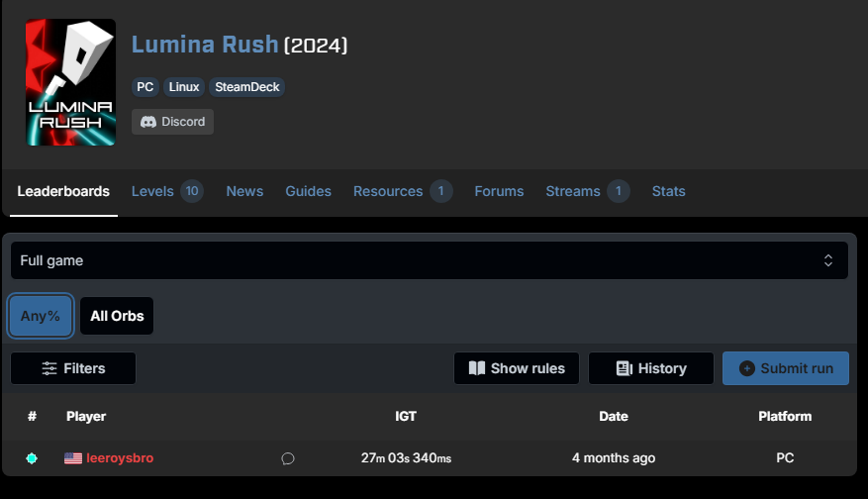Show the category rules

point(517,368)
